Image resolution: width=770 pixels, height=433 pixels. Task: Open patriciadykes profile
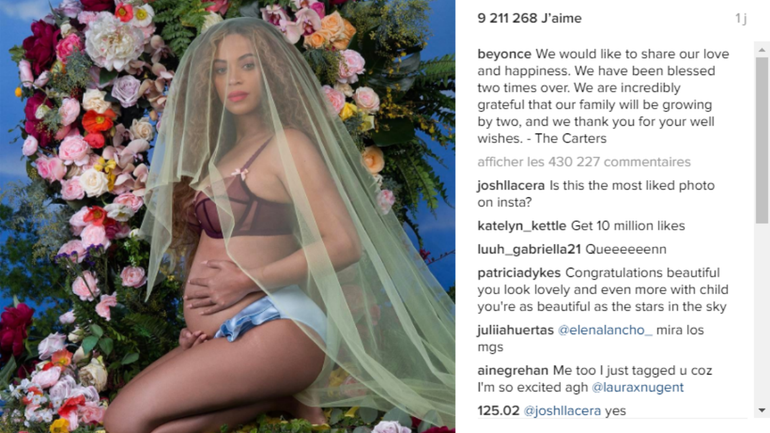tap(519, 273)
